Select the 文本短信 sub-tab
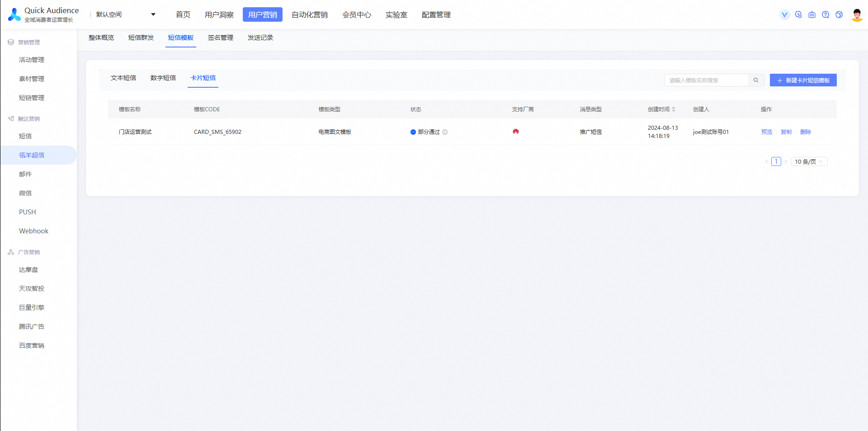 click(x=123, y=78)
